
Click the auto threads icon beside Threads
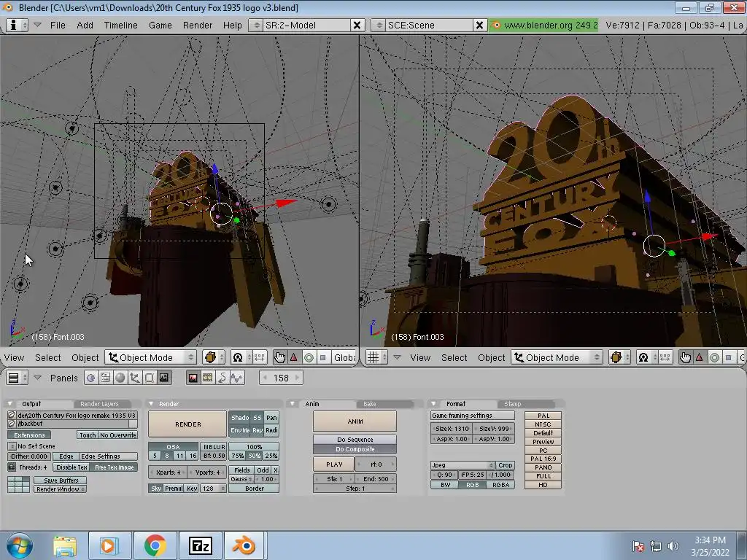12,467
